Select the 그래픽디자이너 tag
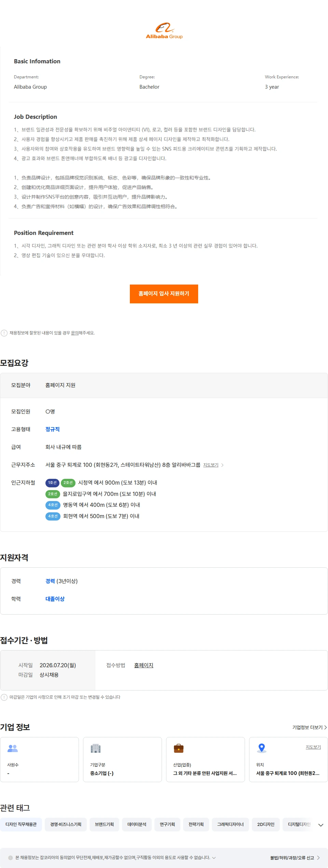Screen dimensions: 328x868 click(231, 825)
